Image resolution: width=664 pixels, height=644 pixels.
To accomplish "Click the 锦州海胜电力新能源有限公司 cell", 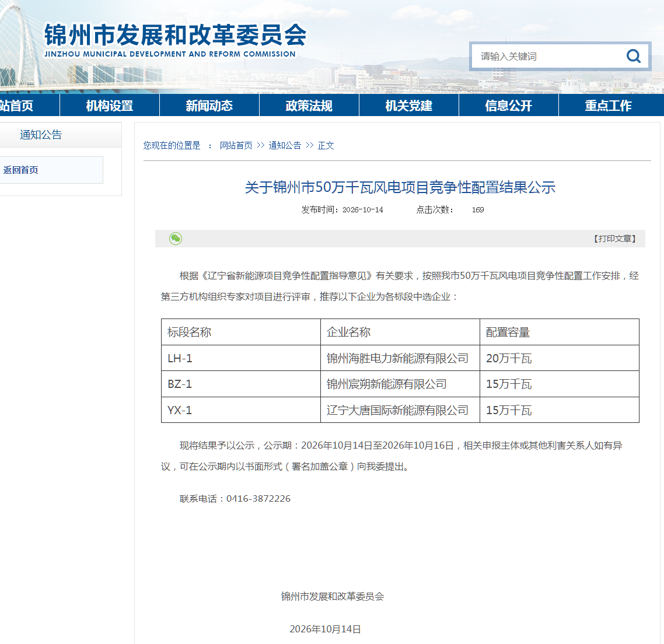I will (x=400, y=358).
